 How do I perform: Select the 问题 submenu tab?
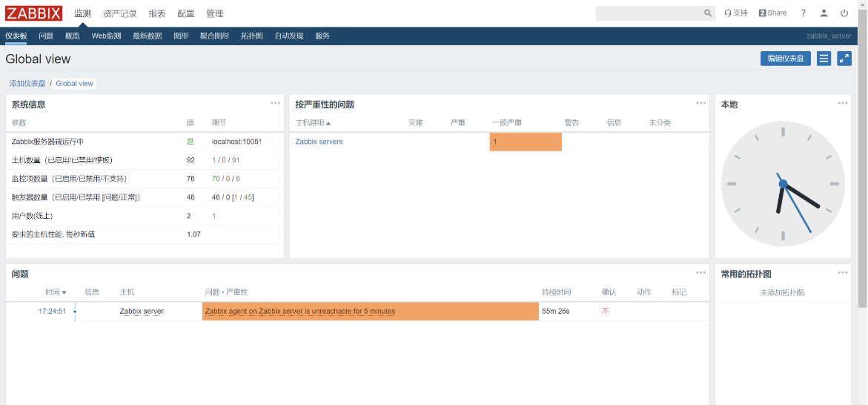(46, 36)
